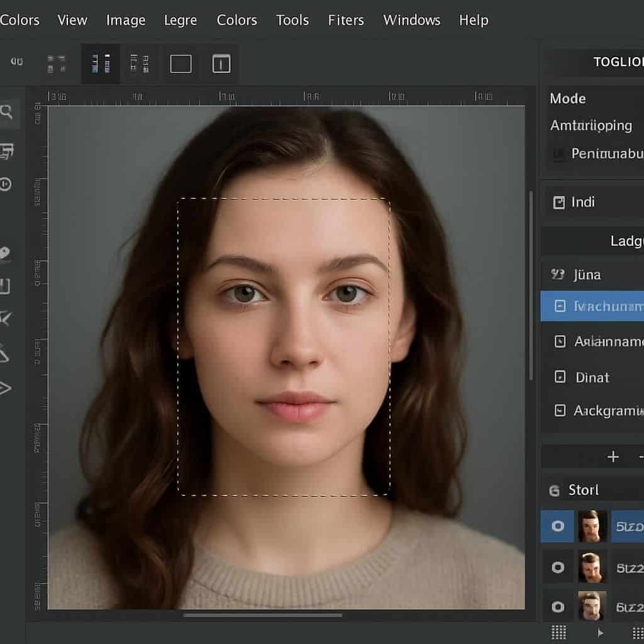Click the icon beside Indi
The width and height of the screenshot is (644, 644).
pos(559,203)
